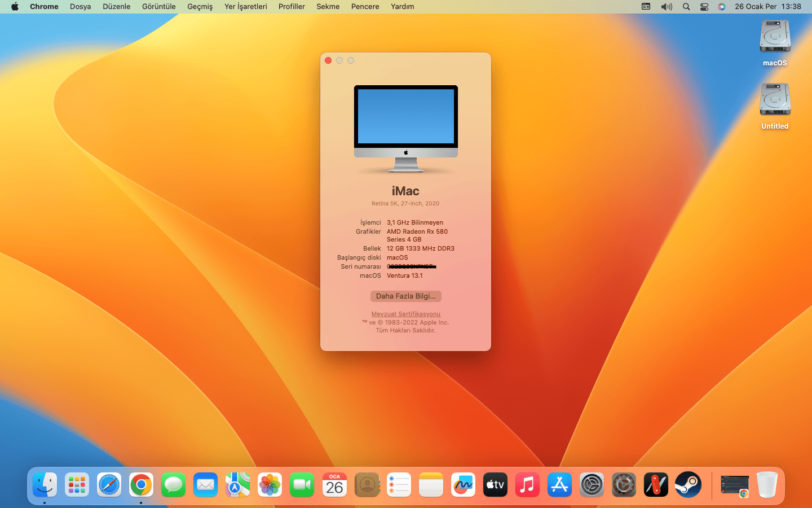The height and width of the screenshot is (508, 812).
Task: Click the volume icon in menu bar
Action: coord(667,7)
